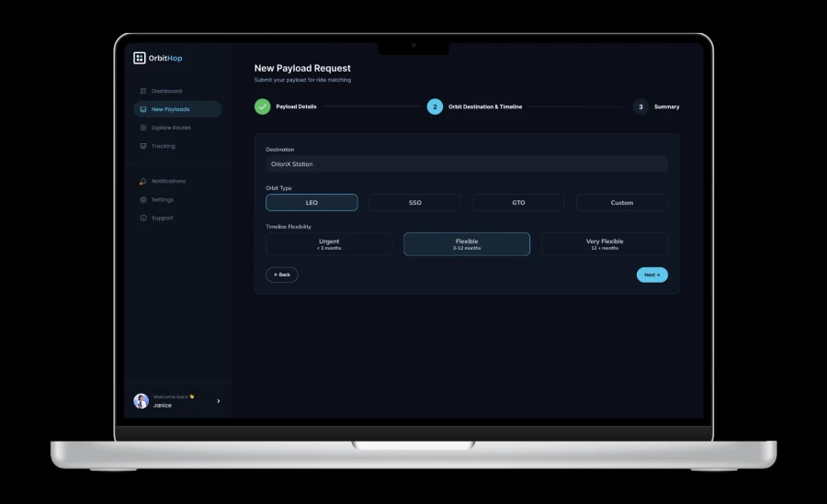
Task: Click the Dashboard sidebar icon
Action: [143, 91]
